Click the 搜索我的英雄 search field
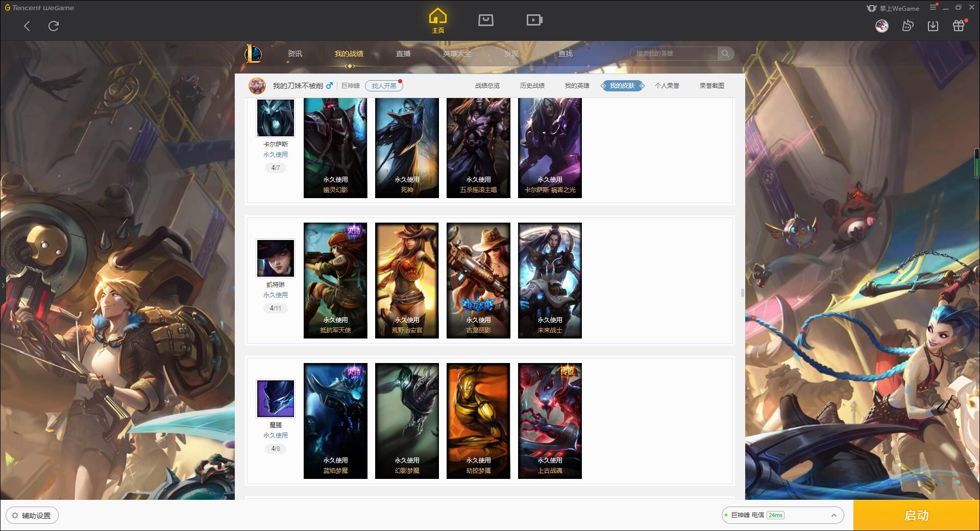 click(x=675, y=54)
